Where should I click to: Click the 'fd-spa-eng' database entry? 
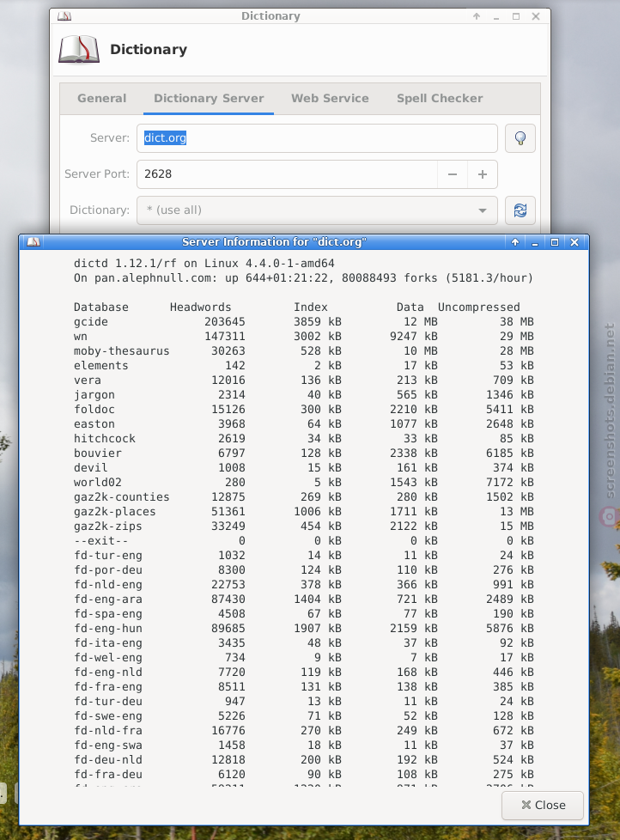click(107, 614)
